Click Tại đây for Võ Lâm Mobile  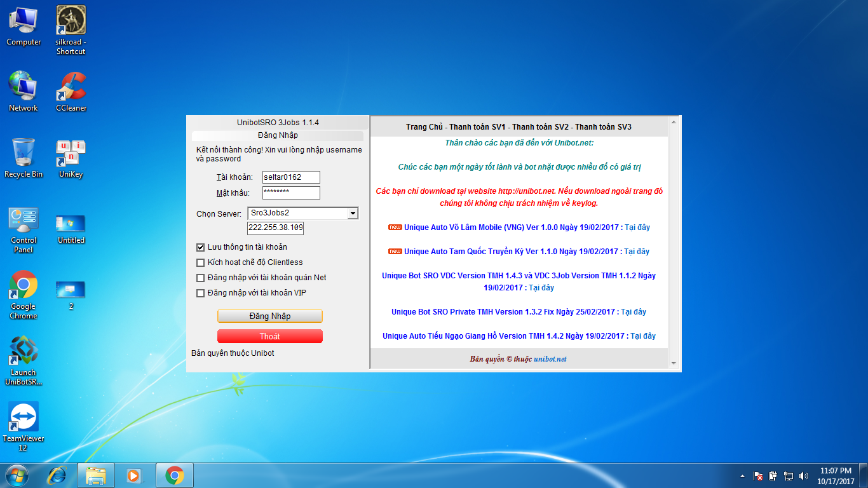pyautogui.click(x=637, y=227)
